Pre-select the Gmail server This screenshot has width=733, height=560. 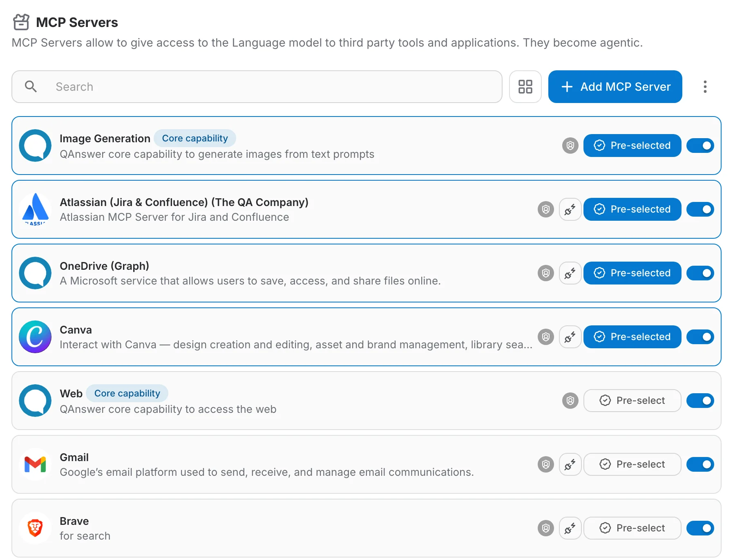pos(632,464)
